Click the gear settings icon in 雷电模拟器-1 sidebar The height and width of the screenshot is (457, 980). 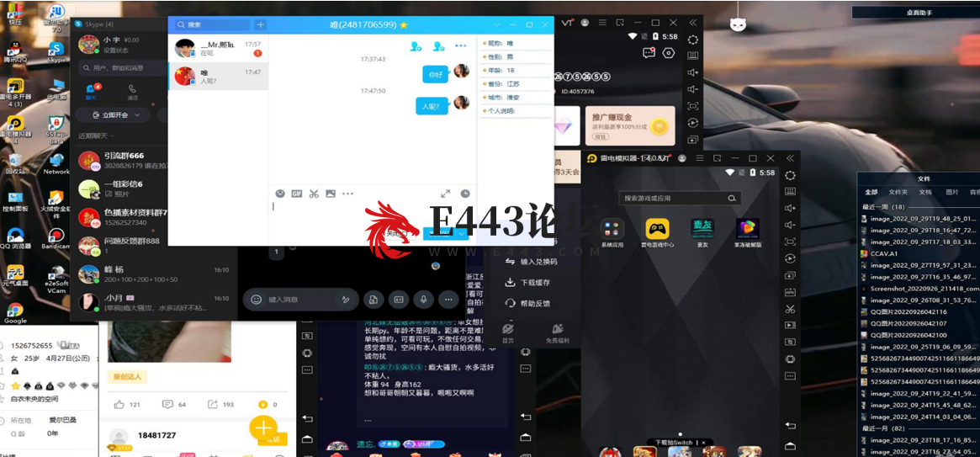791,175
